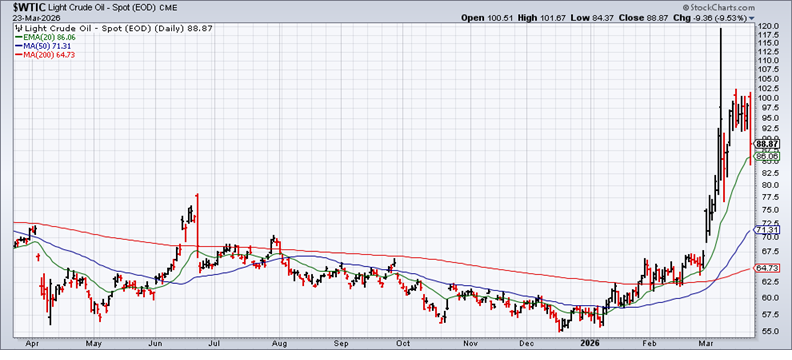The image size is (792, 360).
Task: Click the OHLC bar icon in legend
Action: 19,29
